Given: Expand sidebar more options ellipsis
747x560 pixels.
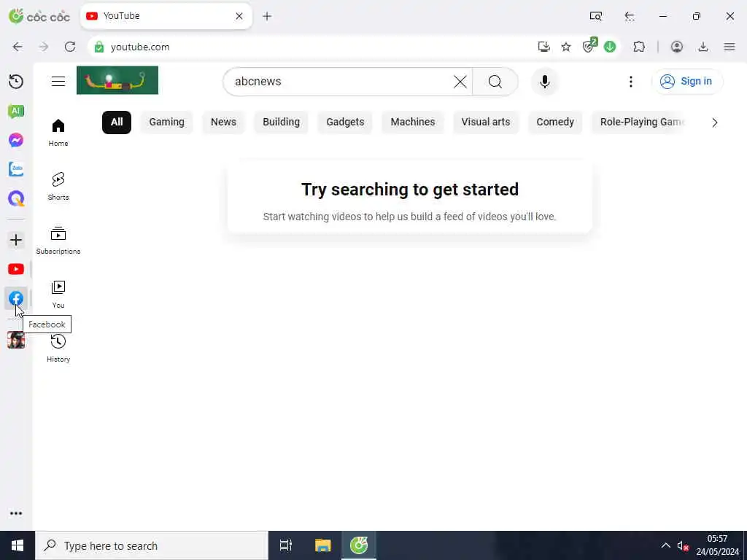Looking at the screenshot, I should [x=16, y=513].
